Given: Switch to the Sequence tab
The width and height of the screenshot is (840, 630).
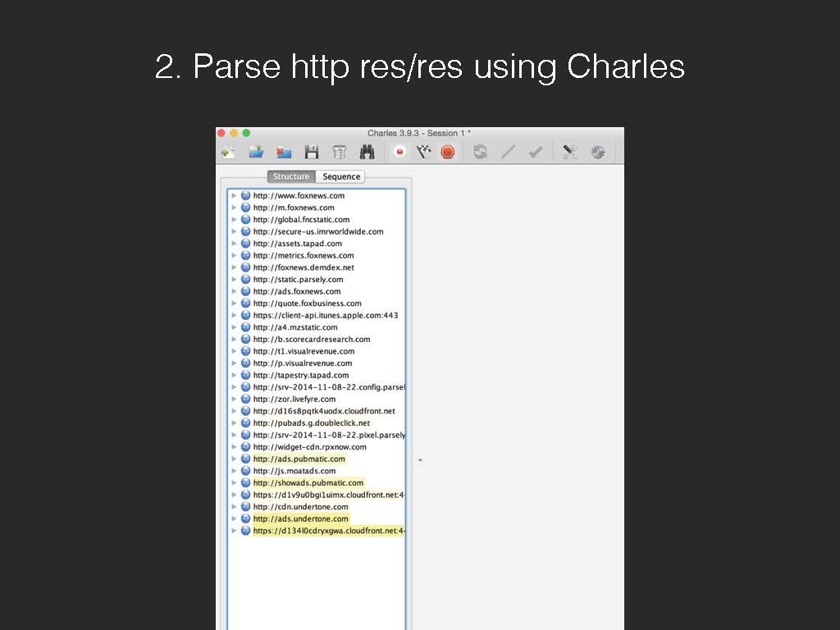Looking at the screenshot, I should point(340,176).
